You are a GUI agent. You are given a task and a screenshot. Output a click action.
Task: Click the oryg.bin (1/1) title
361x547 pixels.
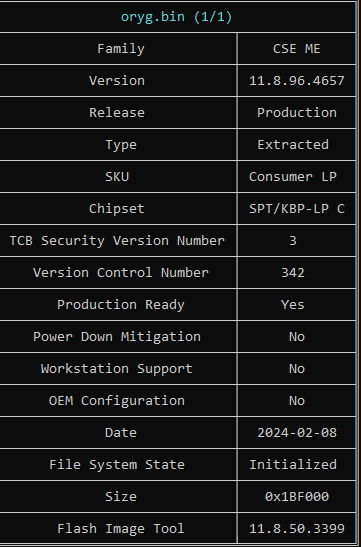[x=176, y=17]
